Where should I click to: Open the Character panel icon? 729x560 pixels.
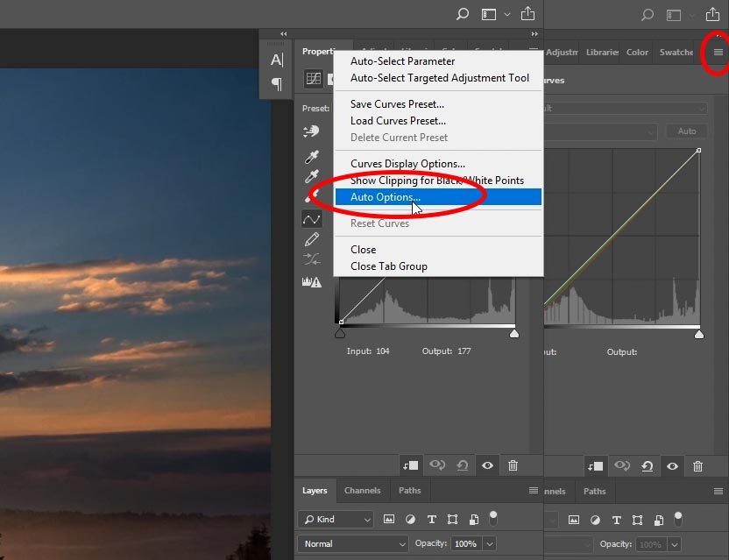[277, 60]
